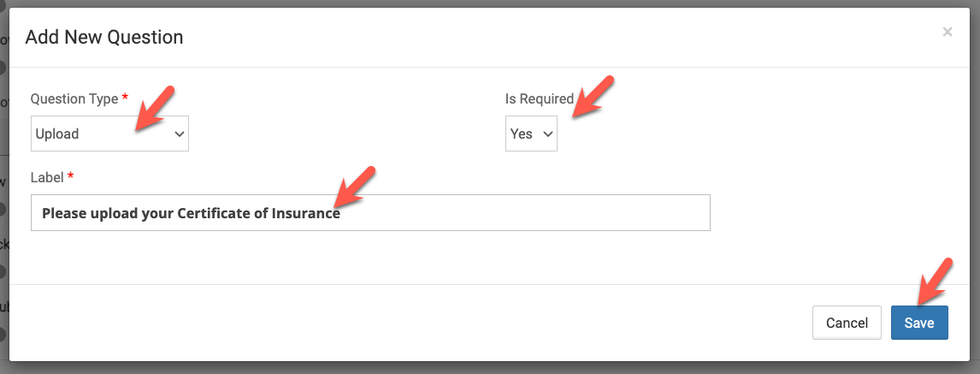Click the chevron on the Upload select box
The image size is (980, 374).
179,134
